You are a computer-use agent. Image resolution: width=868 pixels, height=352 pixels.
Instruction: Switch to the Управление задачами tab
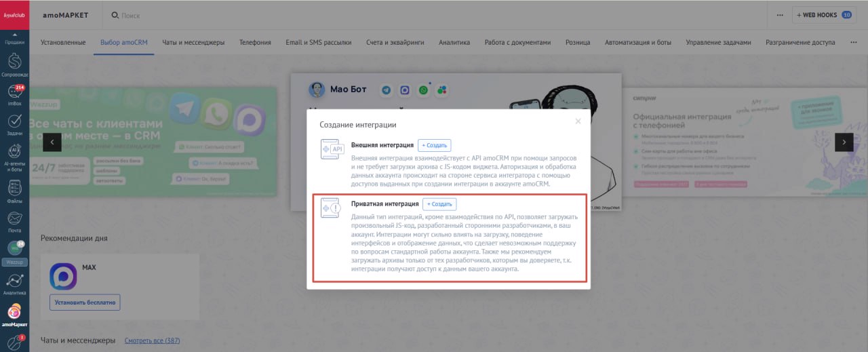click(x=718, y=42)
